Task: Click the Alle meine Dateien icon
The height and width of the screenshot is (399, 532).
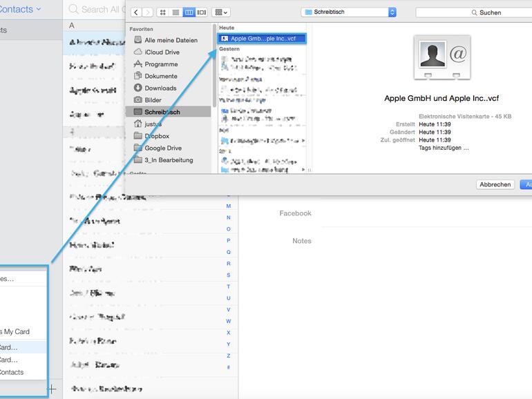Action: pyautogui.click(x=137, y=39)
